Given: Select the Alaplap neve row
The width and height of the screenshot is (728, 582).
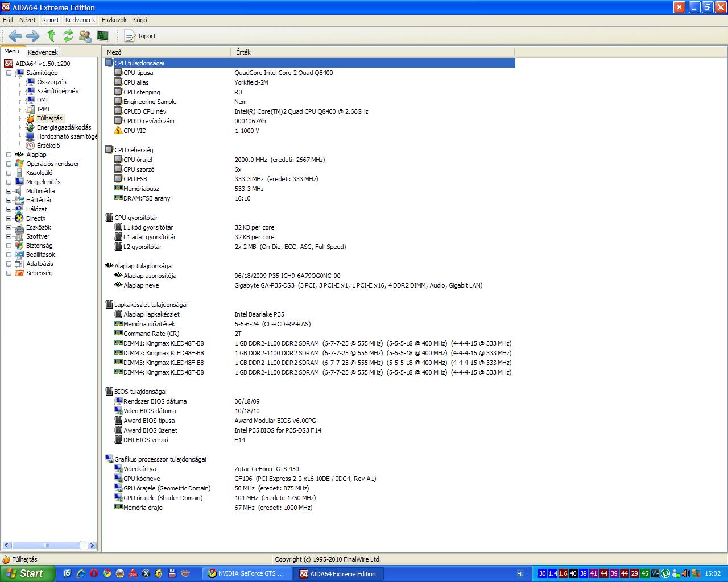Looking at the screenshot, I should point(309,285).
